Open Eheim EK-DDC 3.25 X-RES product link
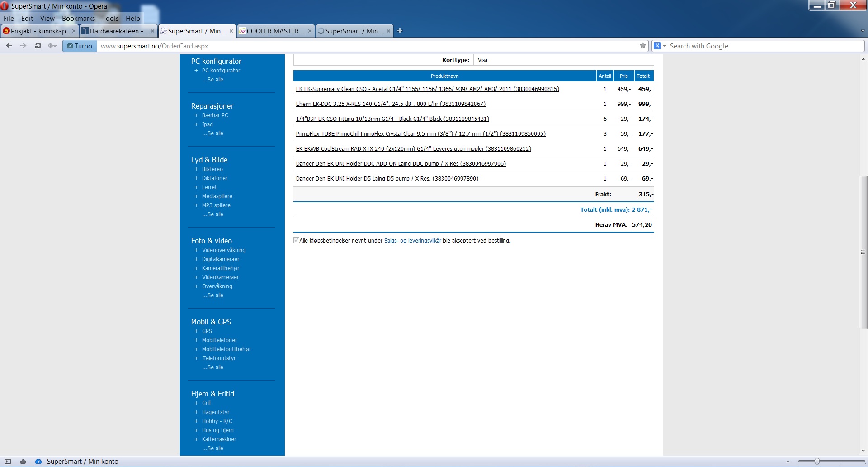 click(x=391, y=104)
